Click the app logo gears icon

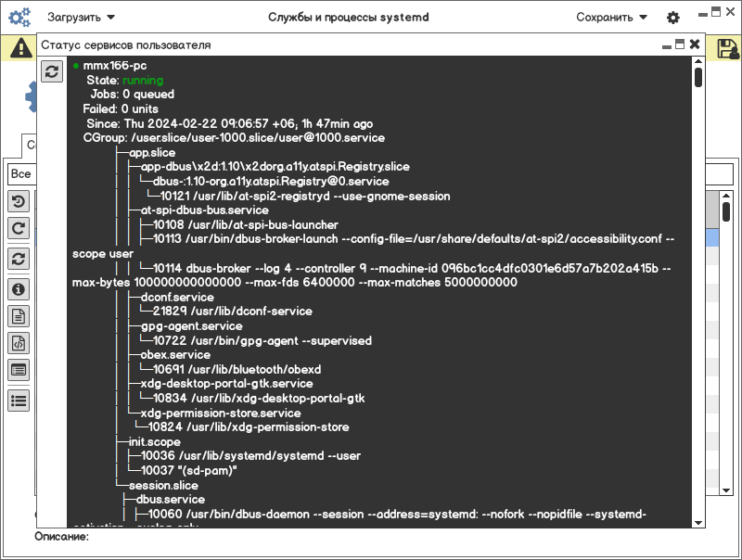[x=19, y=18]
